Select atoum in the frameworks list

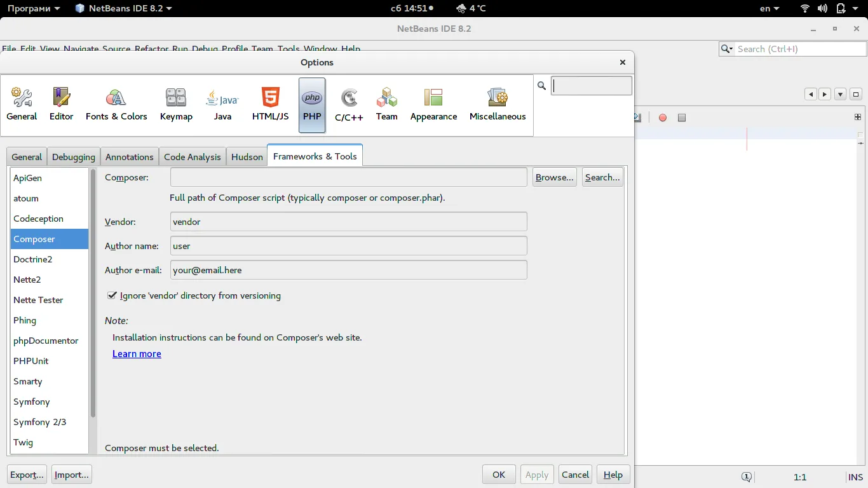50,198
